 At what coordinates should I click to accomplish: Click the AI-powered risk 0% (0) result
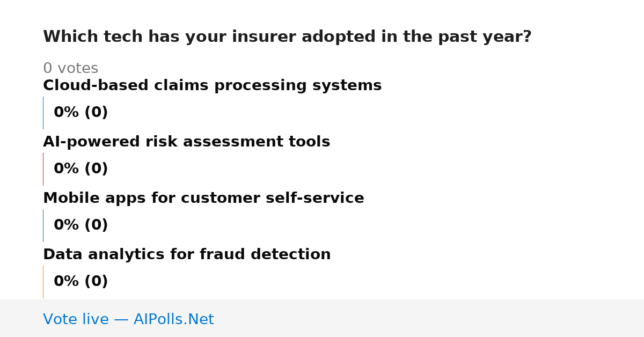point(80,169)
